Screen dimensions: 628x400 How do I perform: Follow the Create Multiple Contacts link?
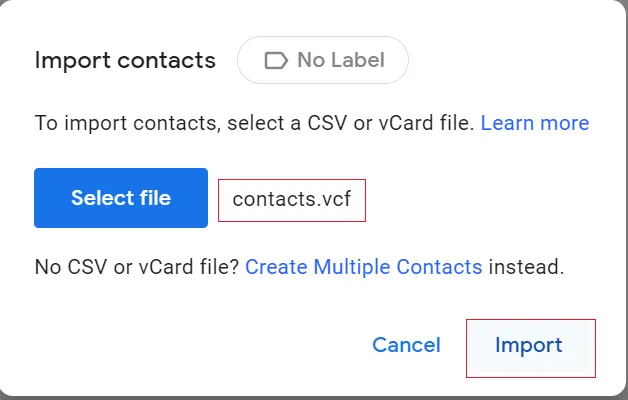coord(363,267)
